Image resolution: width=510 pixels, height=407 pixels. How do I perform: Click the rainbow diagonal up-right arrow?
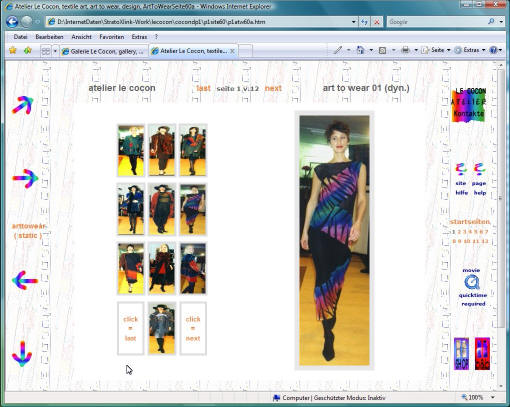pos(23,105)
